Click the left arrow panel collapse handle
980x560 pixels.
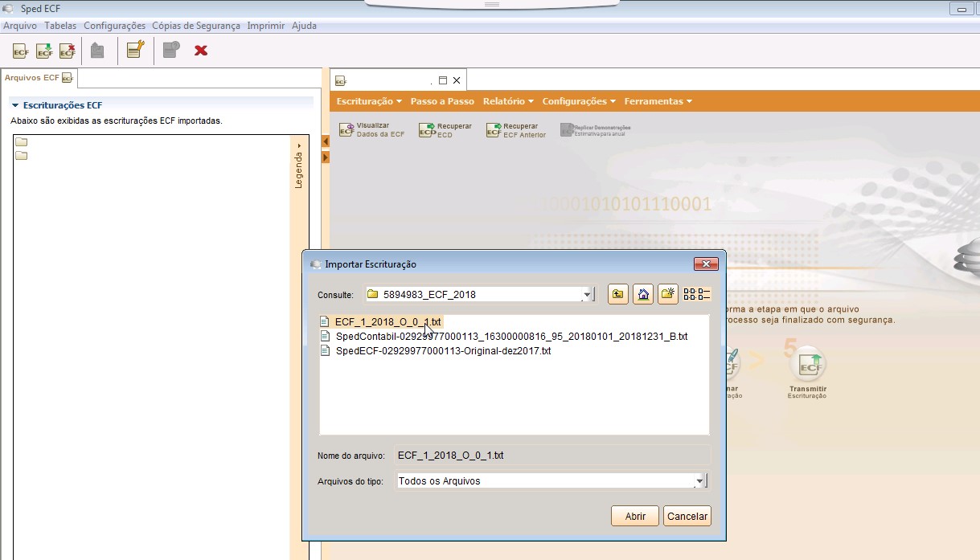(x=325, y=141)
